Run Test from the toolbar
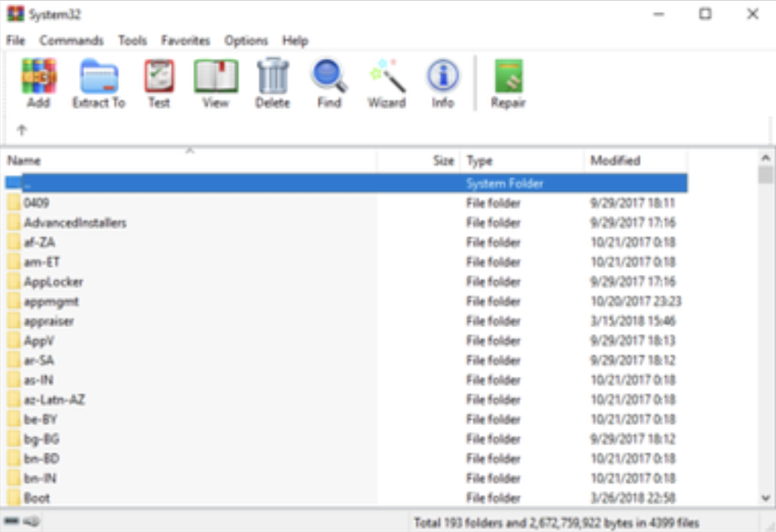Screen dimensions: 776x532 point(160,76)
